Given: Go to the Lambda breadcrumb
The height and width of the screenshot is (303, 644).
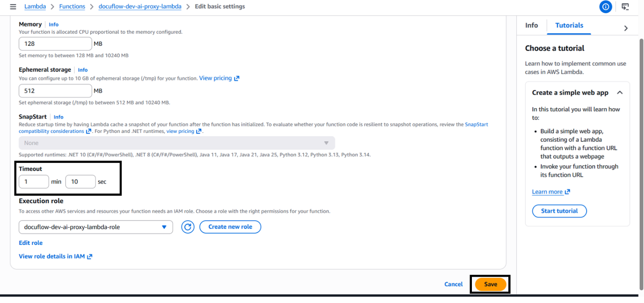Looking at the screenshot, I should click(x=35, y=7).
